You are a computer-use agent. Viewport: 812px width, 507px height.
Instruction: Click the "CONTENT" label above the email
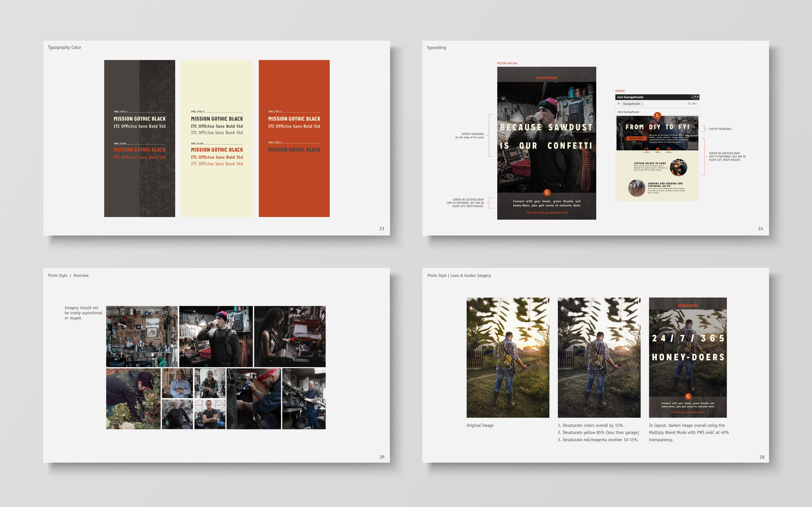tap(620, 91)
